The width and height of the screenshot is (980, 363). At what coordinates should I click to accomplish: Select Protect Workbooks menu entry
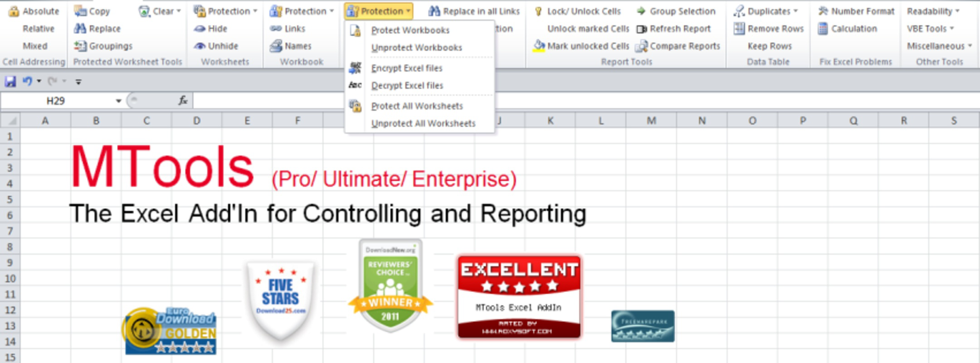pyautogui.click(x=410, y=30)
